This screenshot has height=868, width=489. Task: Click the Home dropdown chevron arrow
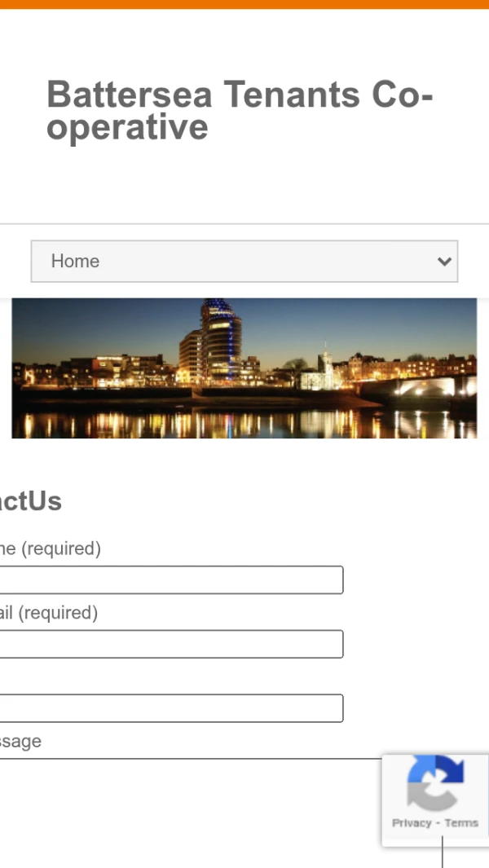[x=444, y=262]
